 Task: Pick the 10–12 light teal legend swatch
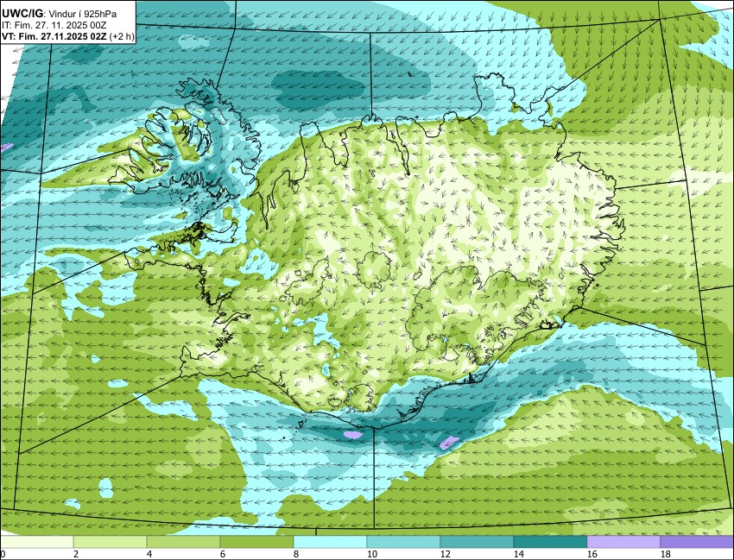(403, 542)
